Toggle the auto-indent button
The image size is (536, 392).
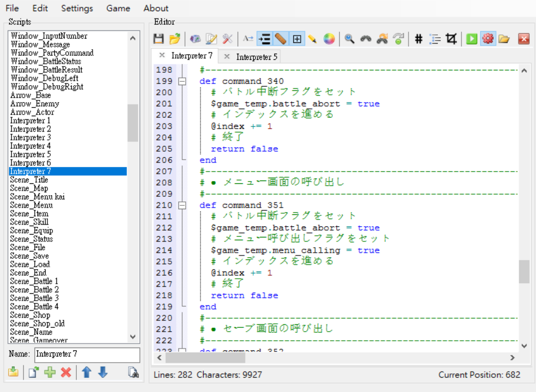coord(264,39)
